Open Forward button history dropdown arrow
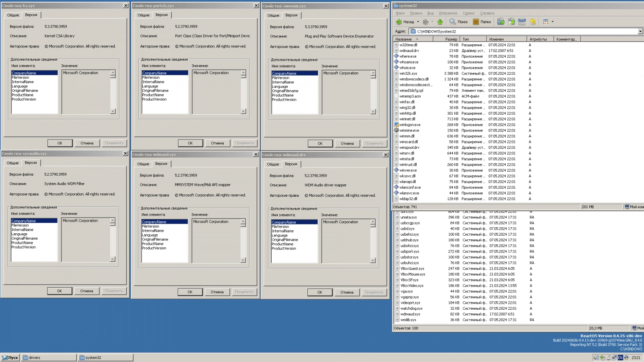Viewport: 644px width, 362px height. coord(432,22)
